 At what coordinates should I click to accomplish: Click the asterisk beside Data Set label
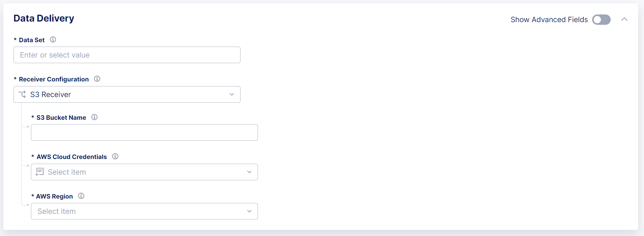[x=15, y=40]
